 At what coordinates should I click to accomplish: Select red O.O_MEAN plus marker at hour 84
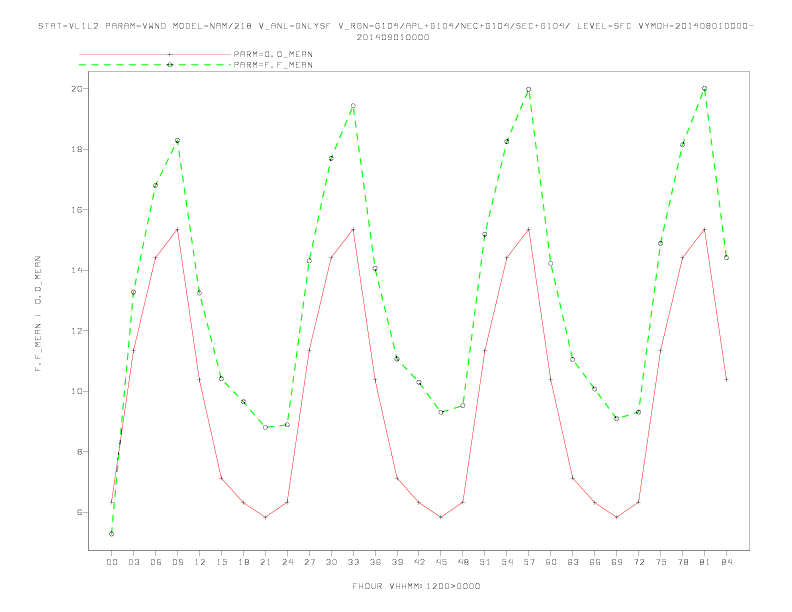pos(726,379)
